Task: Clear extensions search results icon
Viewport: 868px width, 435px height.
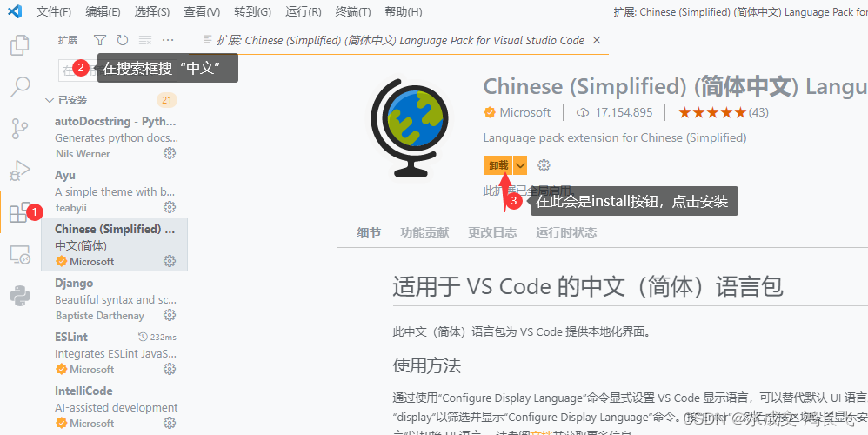Action: pyautogui.click(x=145, y=40)
